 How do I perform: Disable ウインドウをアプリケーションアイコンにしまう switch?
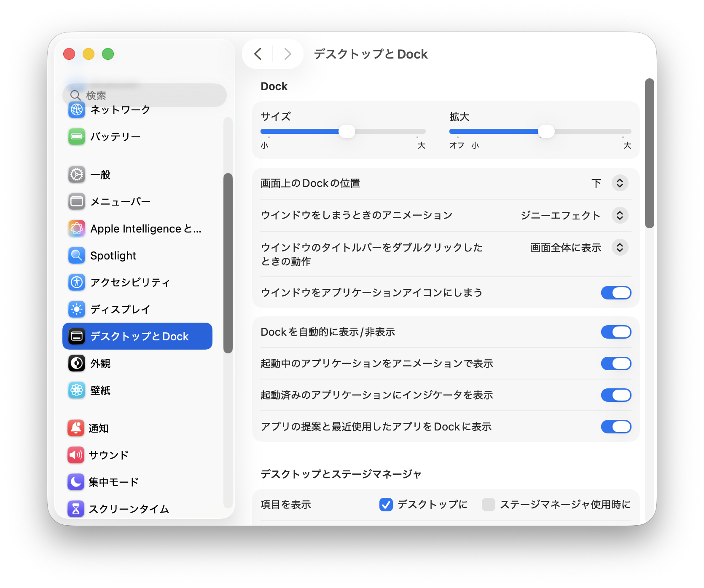click(616, 293)
